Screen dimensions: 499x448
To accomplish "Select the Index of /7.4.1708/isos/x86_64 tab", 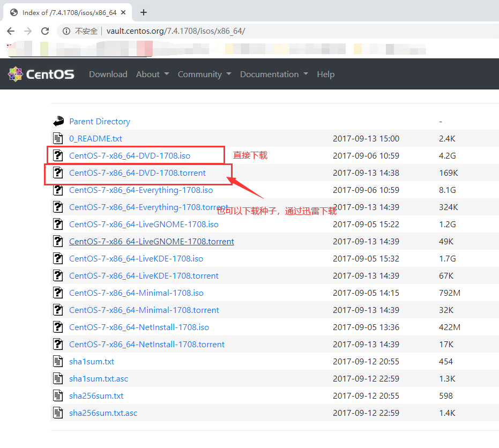I will coord(68,12).
